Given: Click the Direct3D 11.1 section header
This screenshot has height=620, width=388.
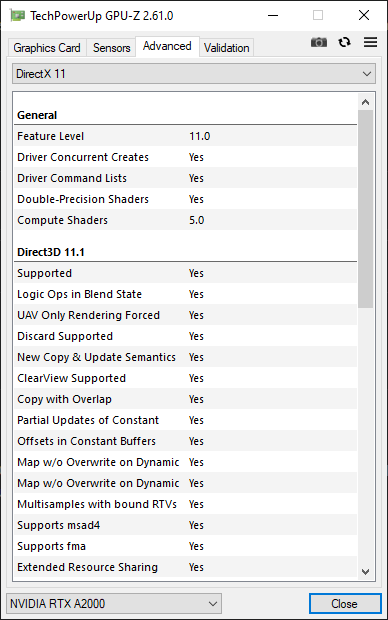Looking at the screenshot, I should point(51,252).
